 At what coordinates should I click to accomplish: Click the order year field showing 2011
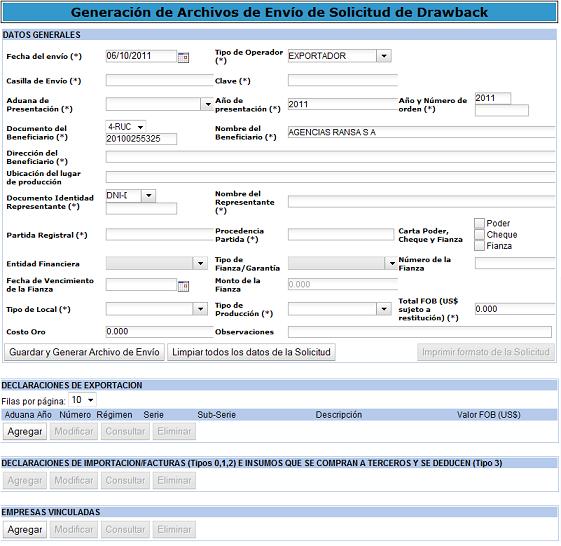coord(493,98)
